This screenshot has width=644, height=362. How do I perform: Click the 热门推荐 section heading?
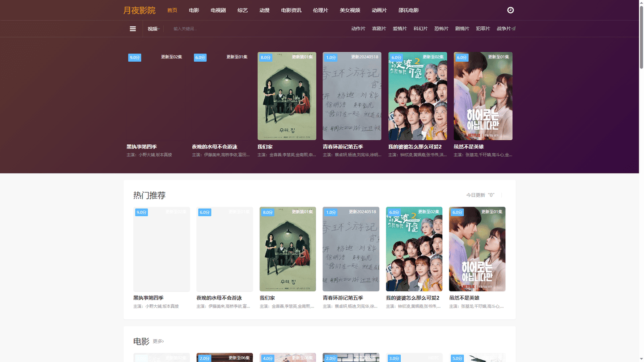coord(149,195)
